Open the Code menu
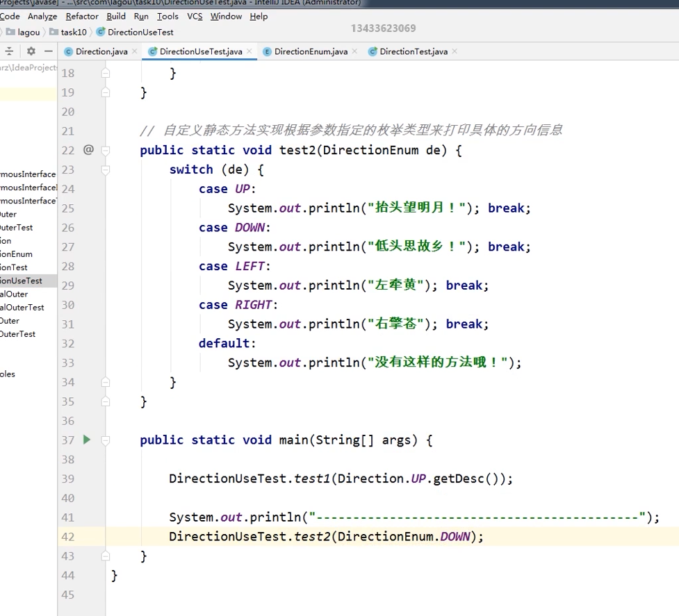 click(10, 17)
